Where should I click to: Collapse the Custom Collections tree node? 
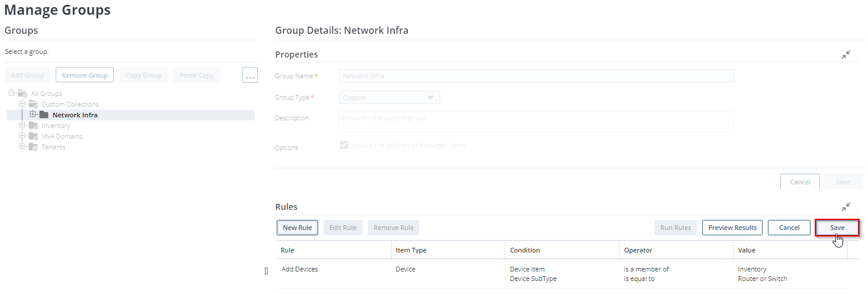coord(23,104)
